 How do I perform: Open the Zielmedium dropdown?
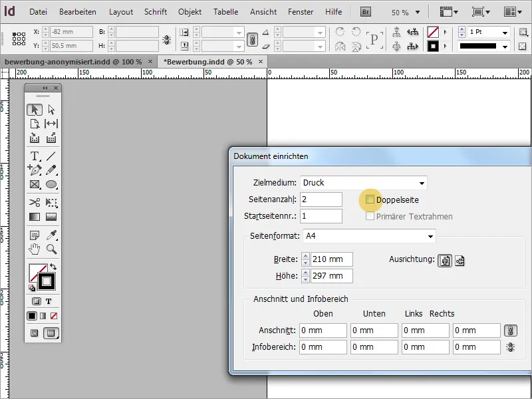coord(364,183)
